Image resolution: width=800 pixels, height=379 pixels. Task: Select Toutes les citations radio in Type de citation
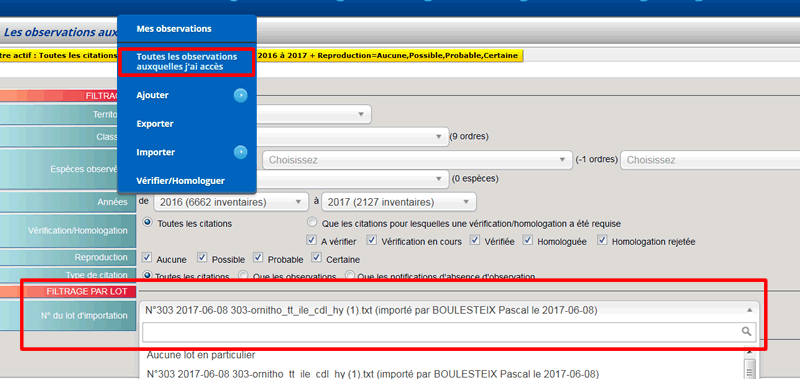coord(148,275)
